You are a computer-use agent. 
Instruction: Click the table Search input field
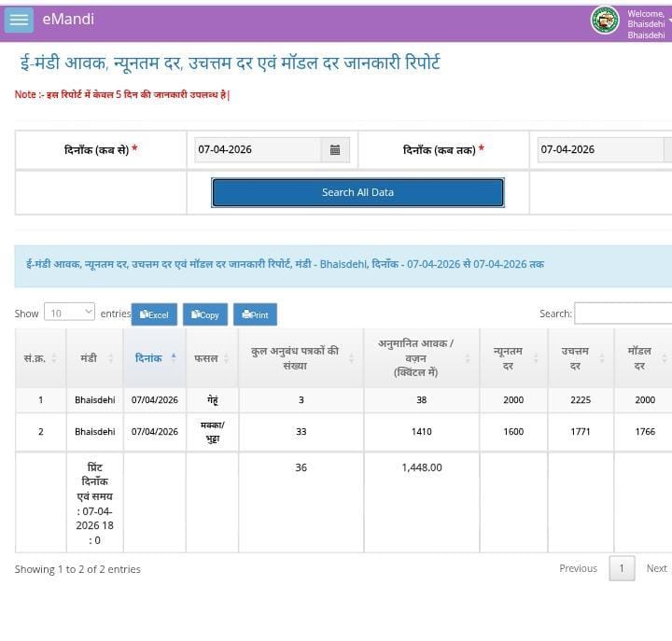pyautogui.click(x=623, y=314)
